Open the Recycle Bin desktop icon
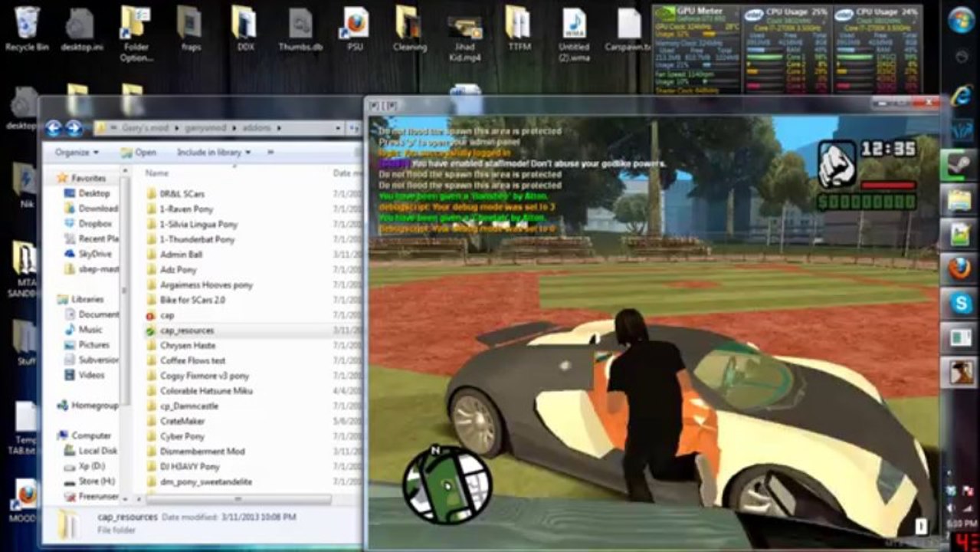This screenshot has height=552, width=980. [x=27, y=28]
